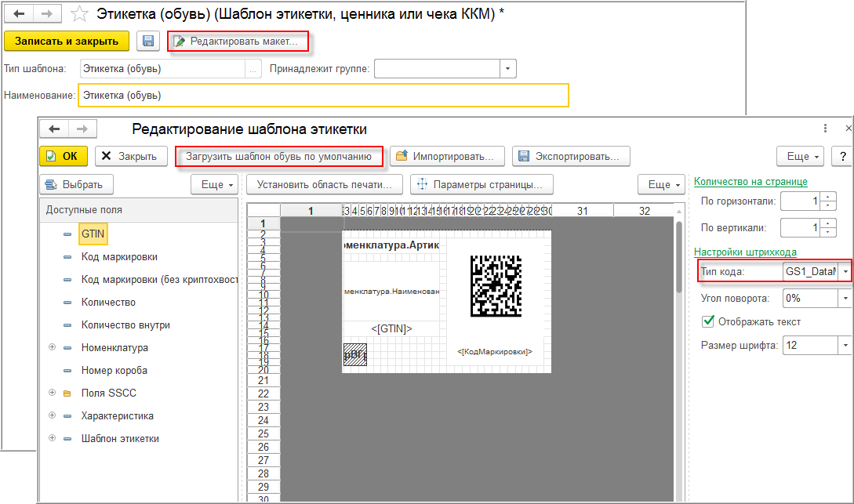The image size is (854, 504).
Task: Click the Выбрать button
Action: click(x=76, y=185)
